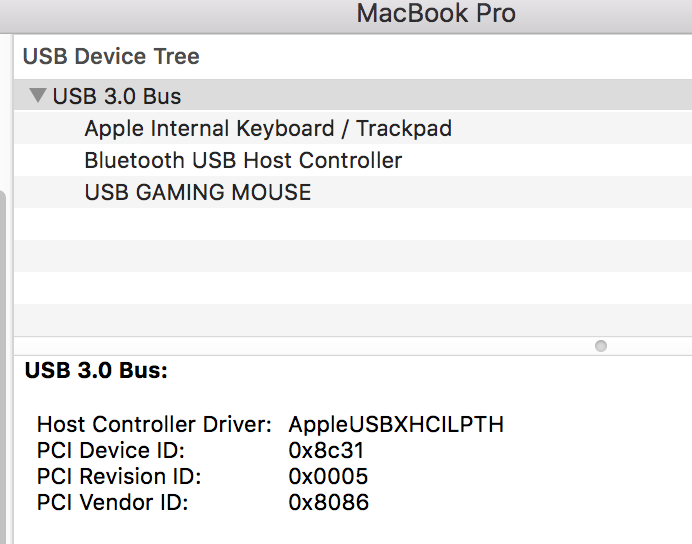Click the AppleUSBXHCILPTH driver value

point(396,424)
